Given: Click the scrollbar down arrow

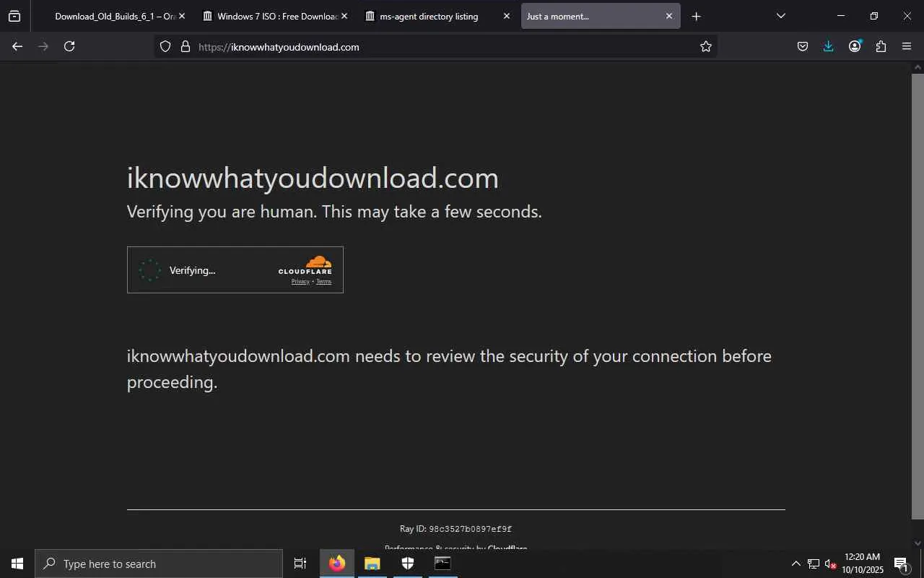Looking at the screenshot, I should [918, 543].
